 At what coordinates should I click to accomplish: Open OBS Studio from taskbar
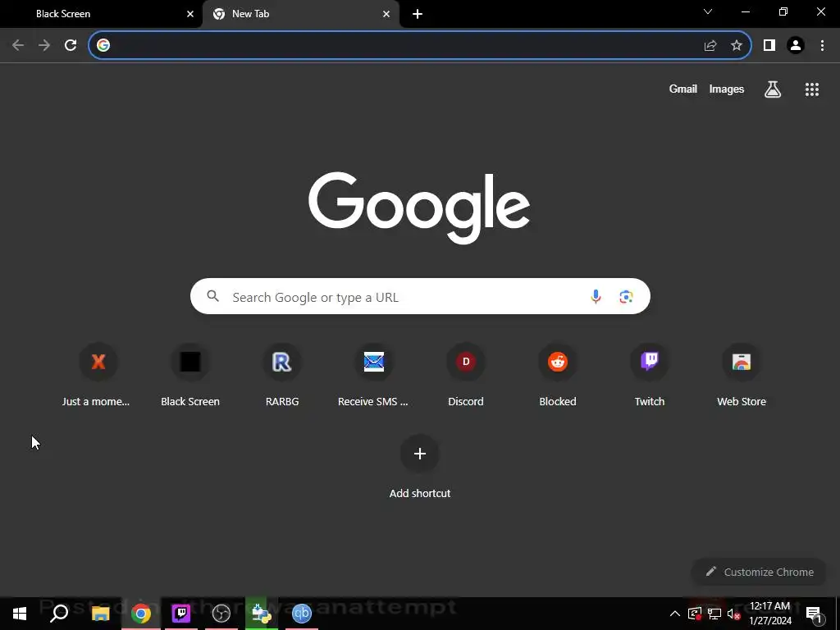point(221,614)
